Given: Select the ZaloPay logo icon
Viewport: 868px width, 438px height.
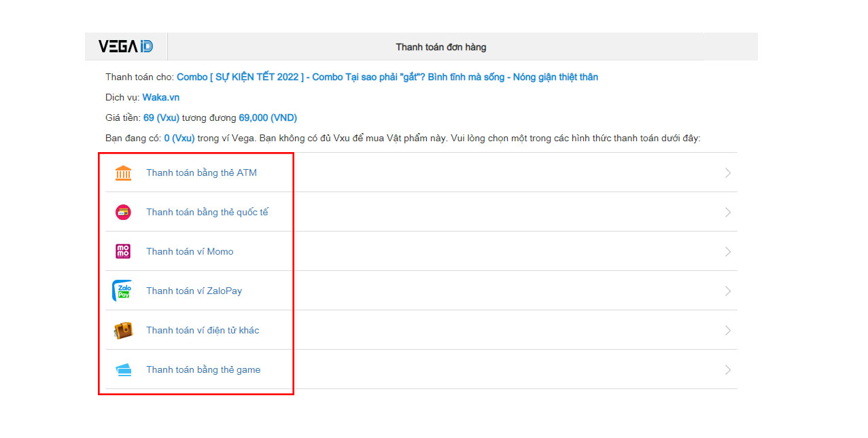Looking at the screenshot, I should point(123,291).
